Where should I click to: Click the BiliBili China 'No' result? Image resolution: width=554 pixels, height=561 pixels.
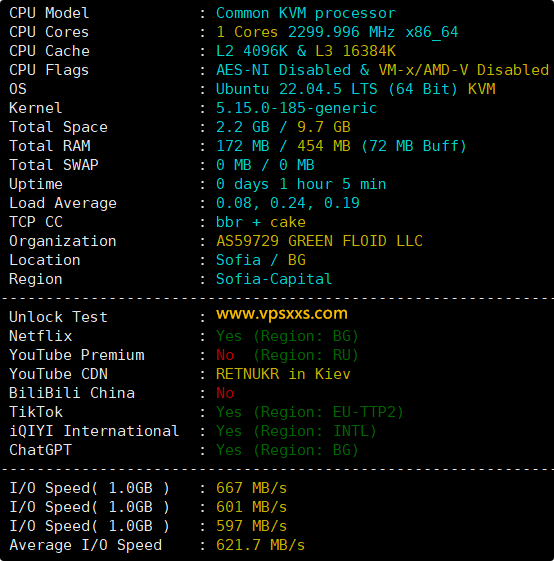click(225, 393)
